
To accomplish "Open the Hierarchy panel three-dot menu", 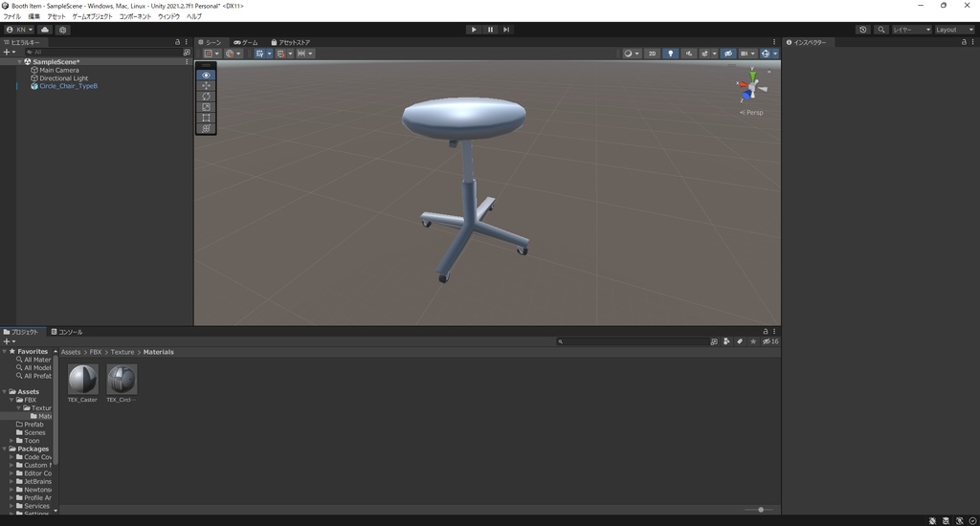I will point(187,42).
